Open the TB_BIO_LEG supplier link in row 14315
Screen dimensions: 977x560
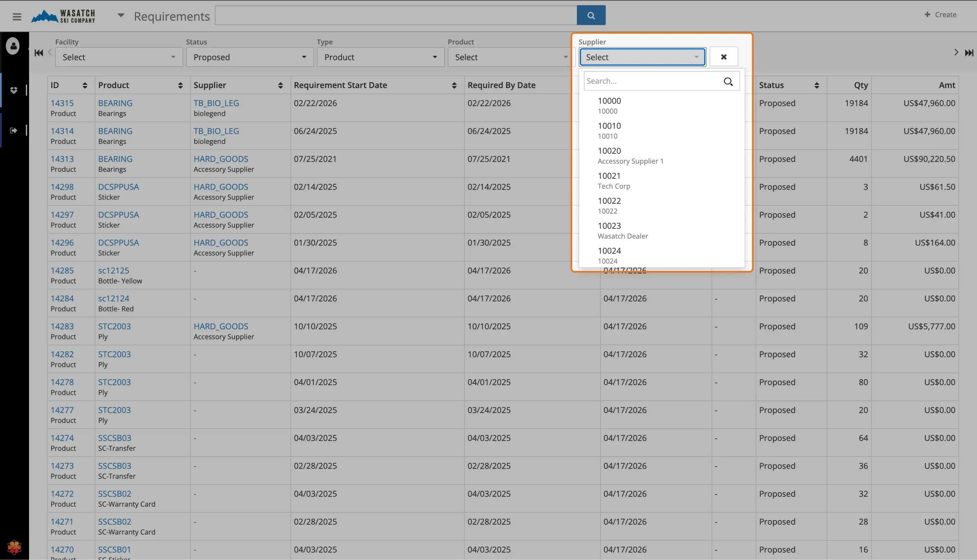(x=216, y=103)
